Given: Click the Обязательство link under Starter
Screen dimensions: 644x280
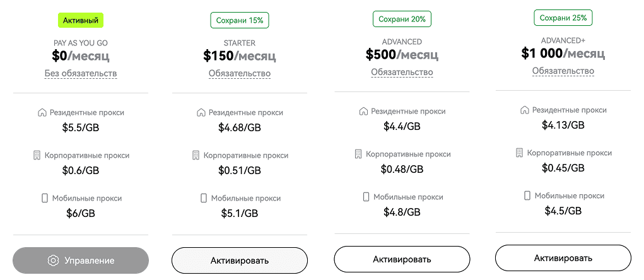Looking at the screenshot, I should (240, 74).
